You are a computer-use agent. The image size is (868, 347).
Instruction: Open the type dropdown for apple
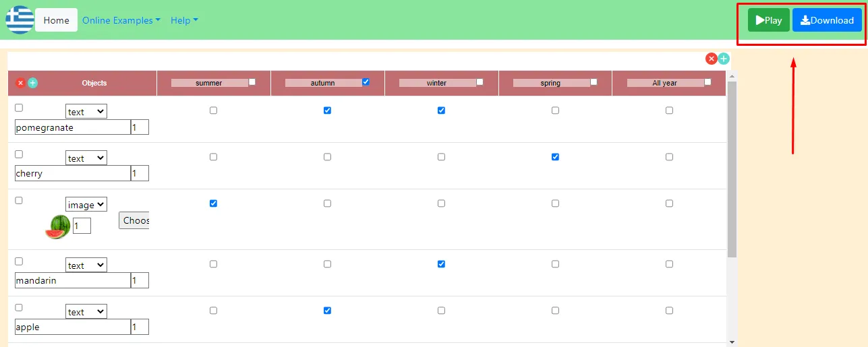tap(86, 312)
